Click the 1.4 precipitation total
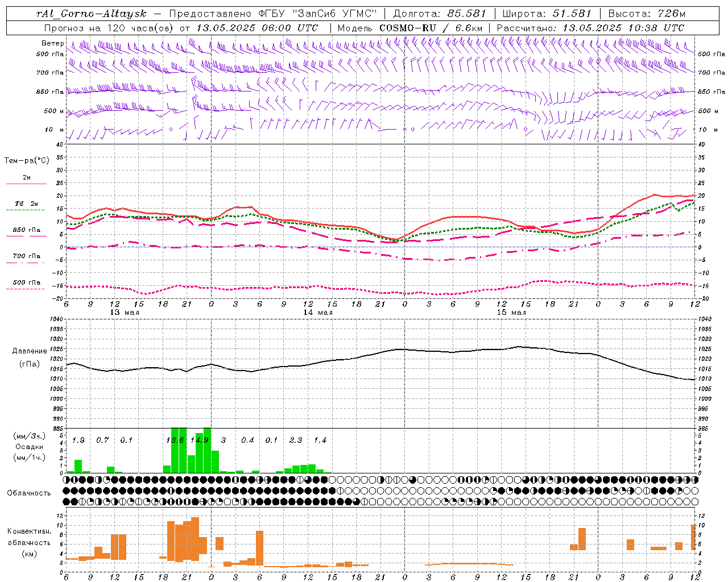This screenshot has height=582, width=728. pos(320,440)
